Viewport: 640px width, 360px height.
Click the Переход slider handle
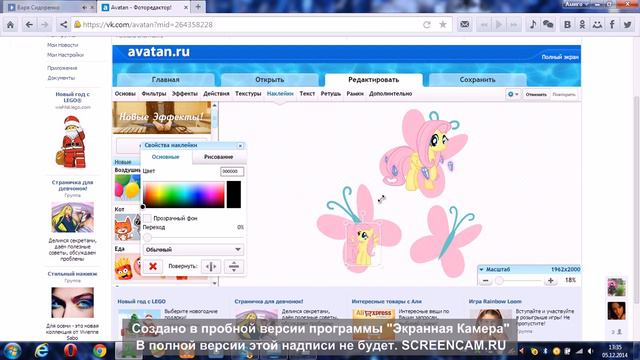147,238
